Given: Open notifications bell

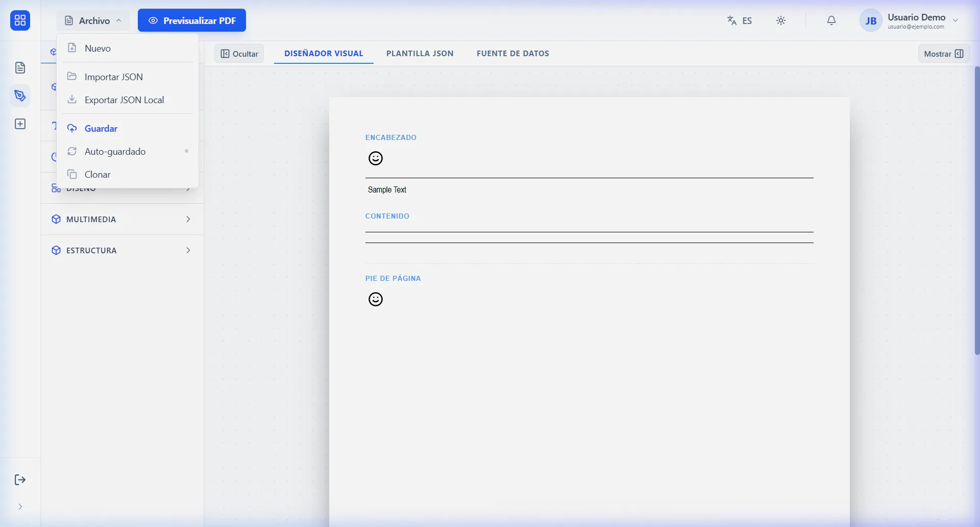Looking at the screenshot, I should pos(831,20).
